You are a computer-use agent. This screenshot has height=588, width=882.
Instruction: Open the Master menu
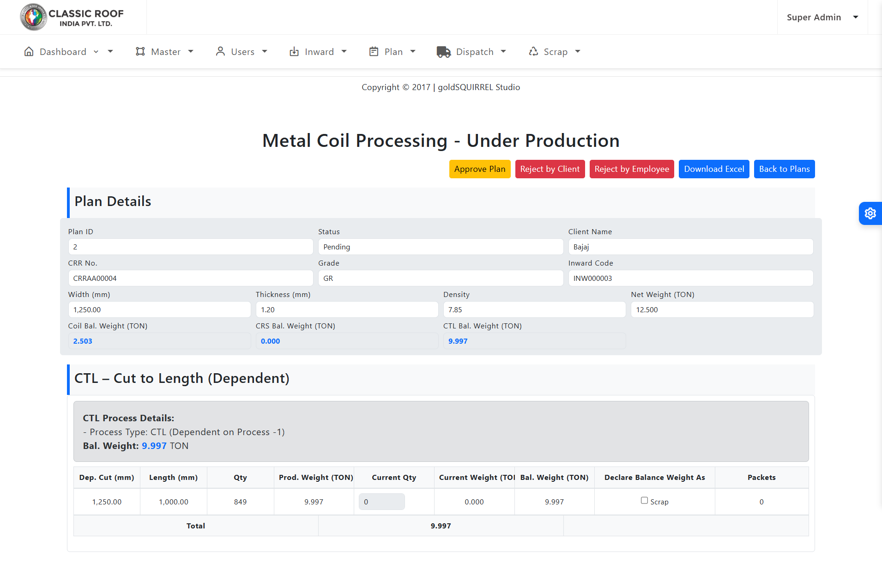165,52
